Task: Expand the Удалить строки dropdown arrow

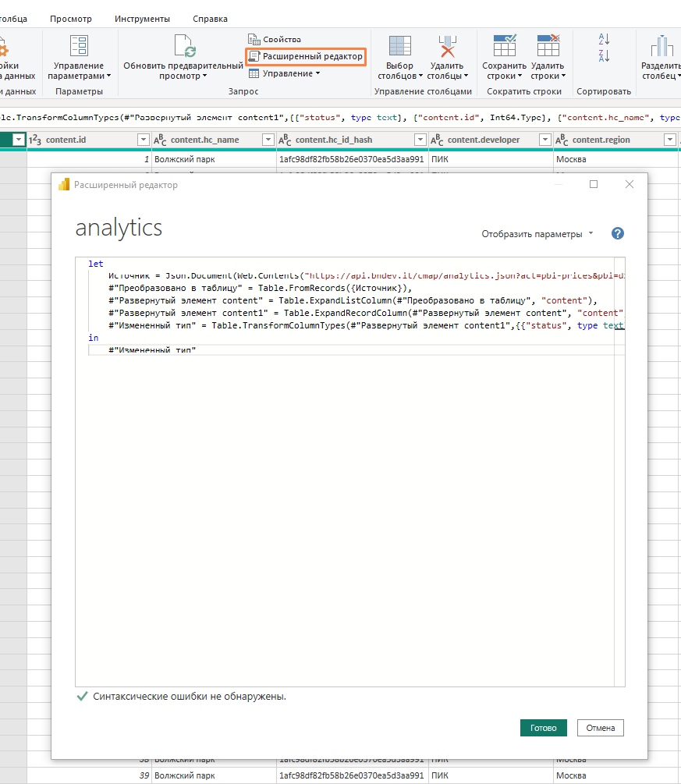Action: point(563,76)
